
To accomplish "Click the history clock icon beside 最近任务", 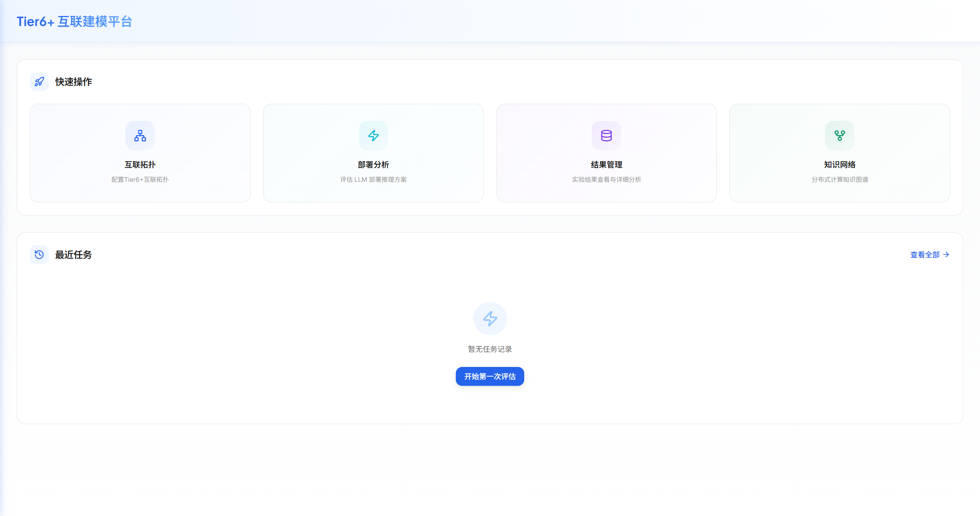I will (x=39, y=255).
